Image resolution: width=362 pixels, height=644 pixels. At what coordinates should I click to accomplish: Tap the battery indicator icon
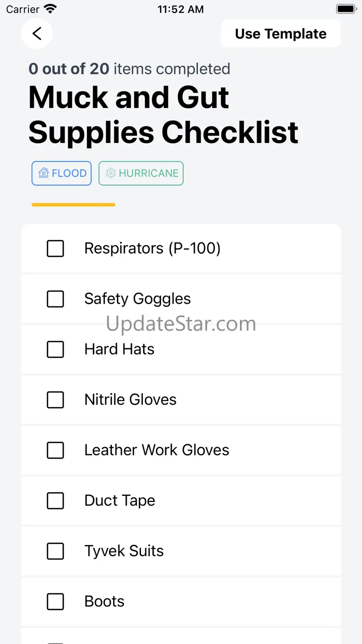pos(346,9)
